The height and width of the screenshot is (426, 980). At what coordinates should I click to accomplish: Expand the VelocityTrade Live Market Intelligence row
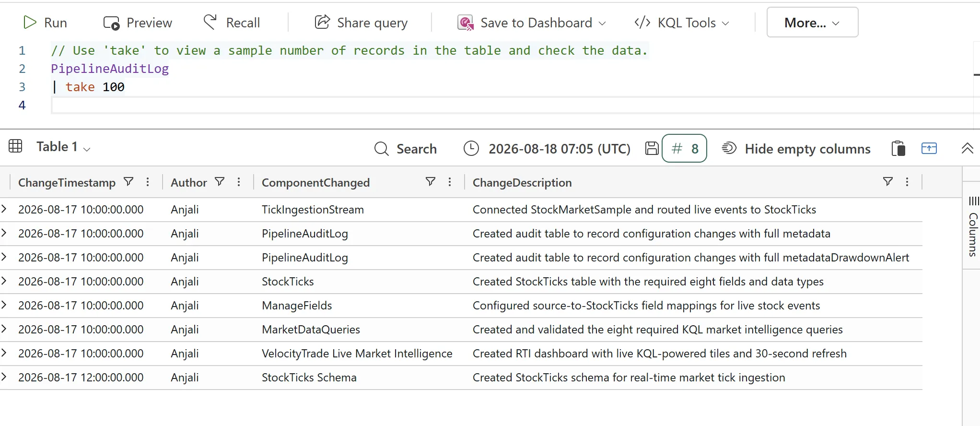click(x=4, y=353)
